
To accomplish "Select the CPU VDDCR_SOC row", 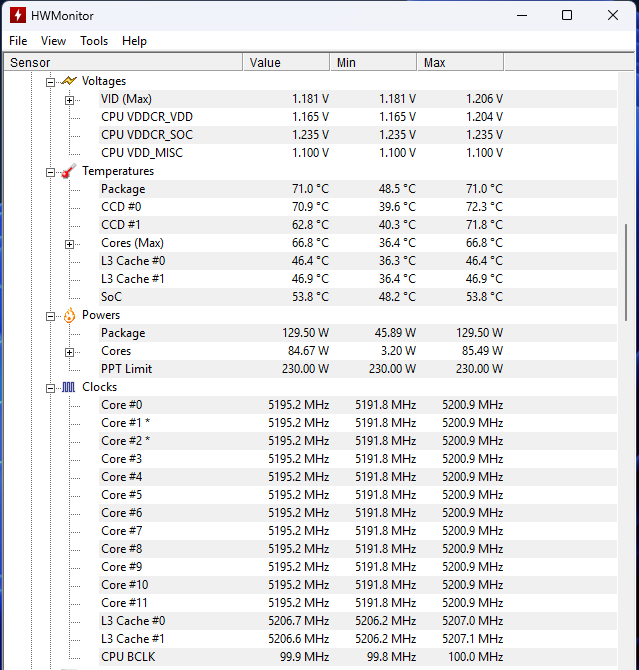I will pyautogui.click(x=358, y=135).
